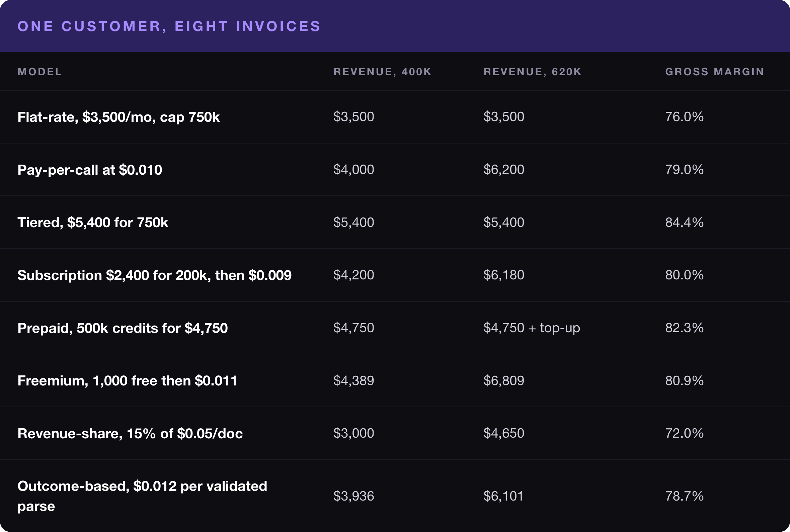Click the 76.0% gross margin cell

pos(684,117)
